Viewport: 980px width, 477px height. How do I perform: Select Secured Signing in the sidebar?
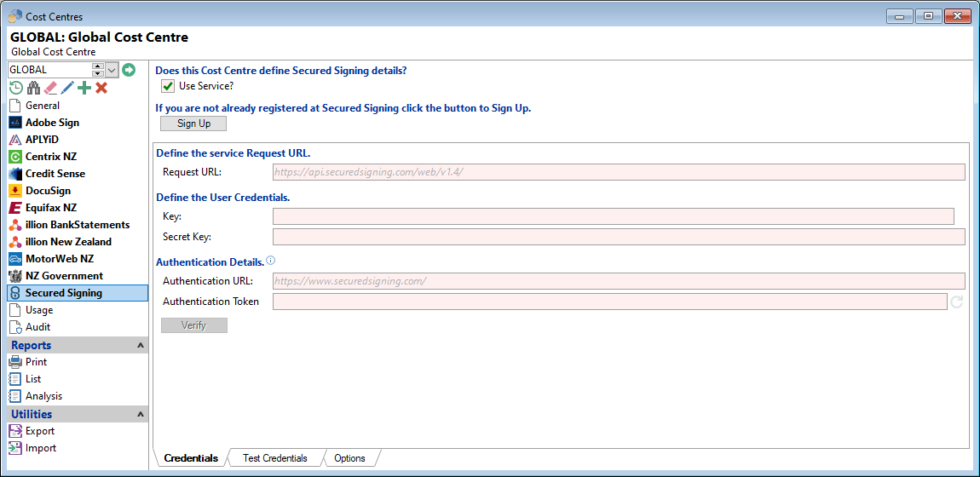pyautogui.click(x=78, y=293)
